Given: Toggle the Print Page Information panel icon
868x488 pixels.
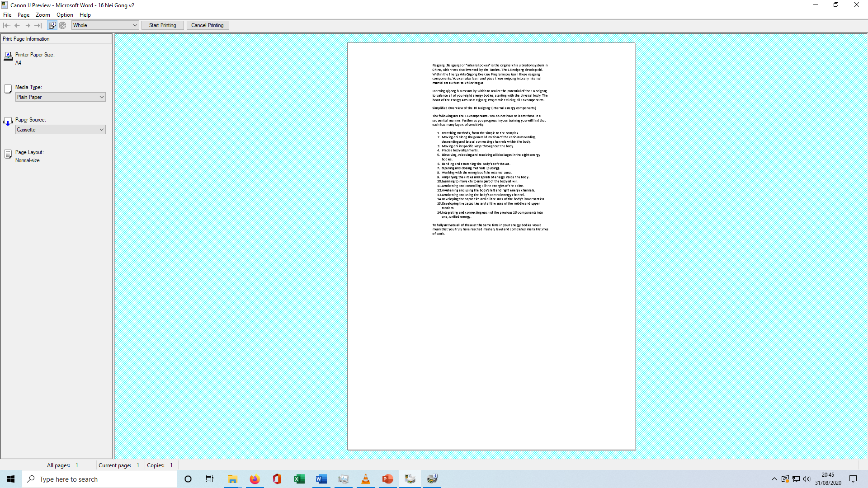Looking at the screenshot, I should [x=52, y=25].
